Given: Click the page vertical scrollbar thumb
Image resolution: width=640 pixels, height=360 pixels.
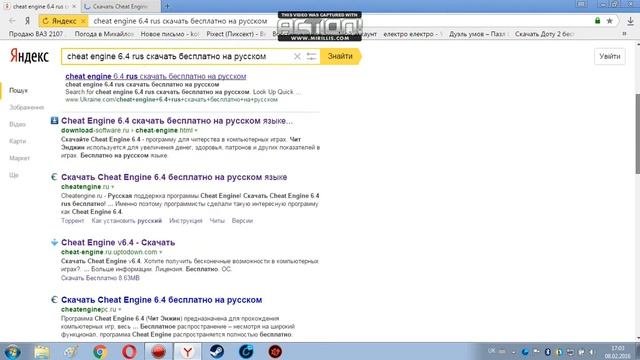Looking at the screenshot, I should point(638,133).
